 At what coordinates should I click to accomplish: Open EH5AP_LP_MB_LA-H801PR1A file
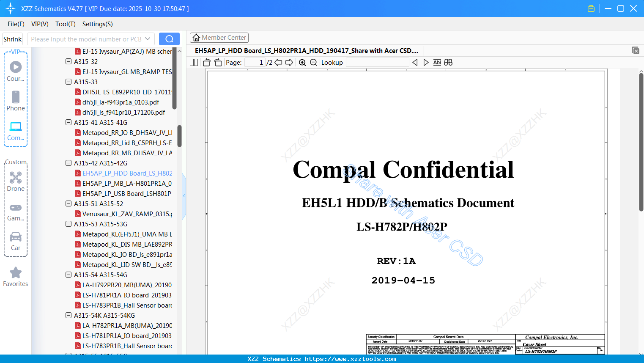point(127,183)
